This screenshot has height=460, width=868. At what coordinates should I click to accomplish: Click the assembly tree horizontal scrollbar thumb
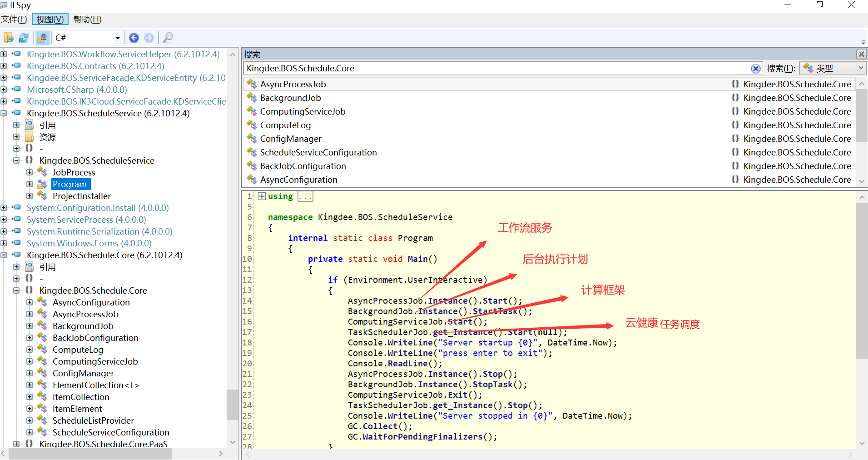(90, 454)
